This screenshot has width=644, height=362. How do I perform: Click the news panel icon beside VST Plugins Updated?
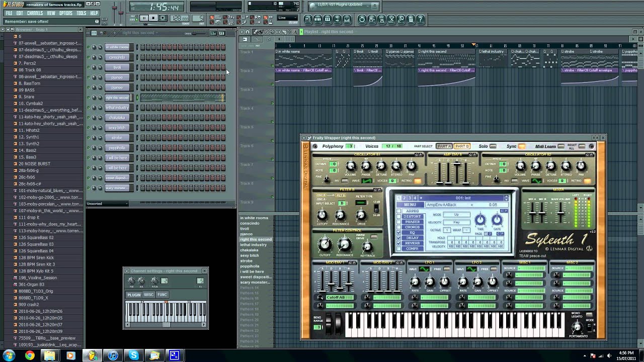tap(312, 5)
